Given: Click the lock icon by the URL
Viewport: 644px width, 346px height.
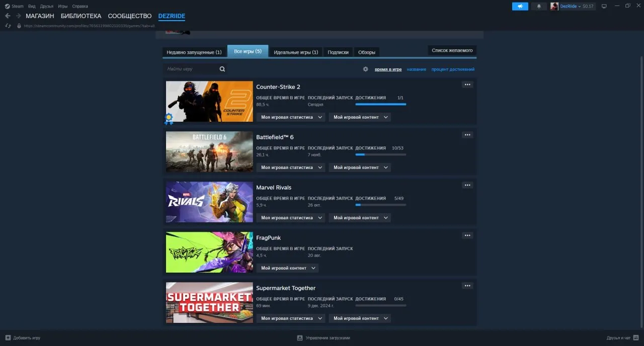Looking at the screenshot, I should (x=19, y=26).
